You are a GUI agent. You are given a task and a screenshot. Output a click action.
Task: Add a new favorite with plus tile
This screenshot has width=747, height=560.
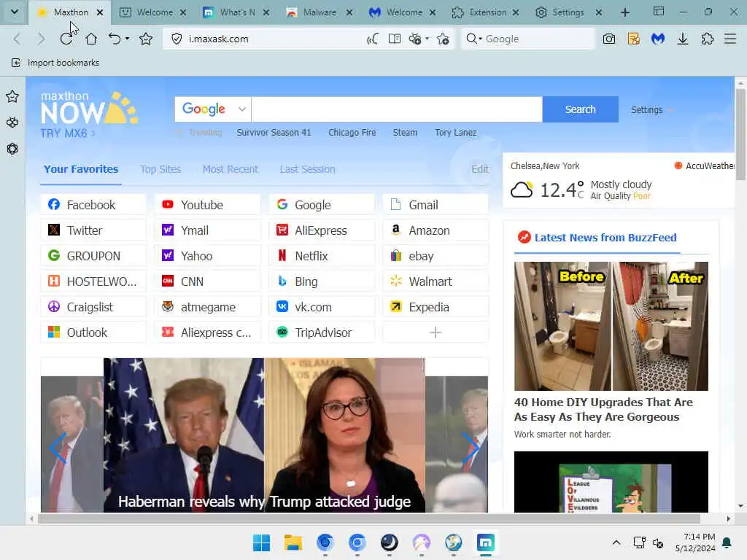[436, 332]
